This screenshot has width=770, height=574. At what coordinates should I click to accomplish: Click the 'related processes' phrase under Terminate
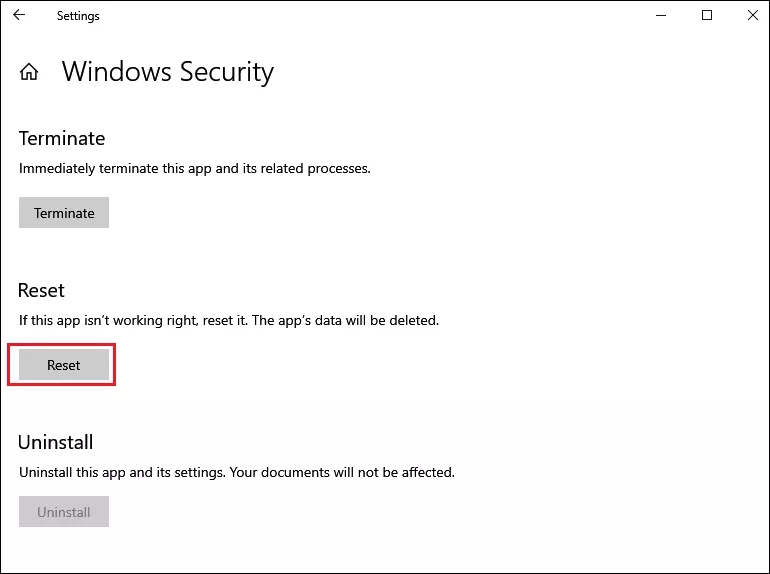pyautogui.click(x=315, y=168)
